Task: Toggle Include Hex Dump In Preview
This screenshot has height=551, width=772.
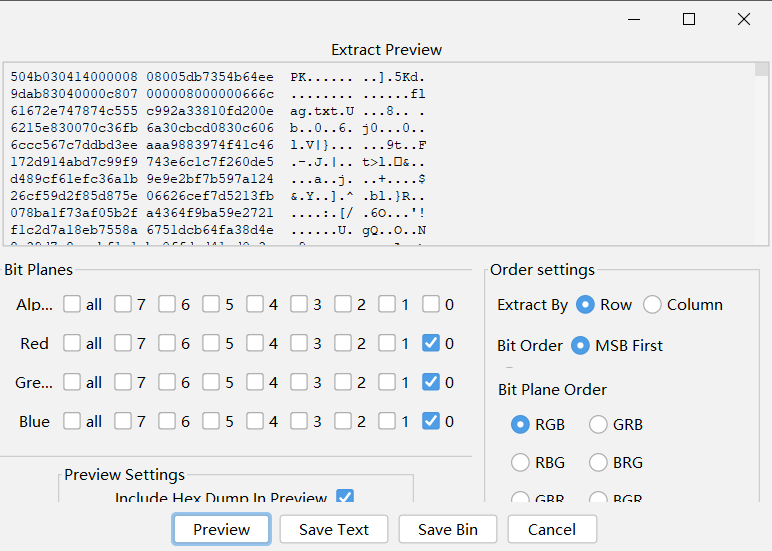Action: 345,497
